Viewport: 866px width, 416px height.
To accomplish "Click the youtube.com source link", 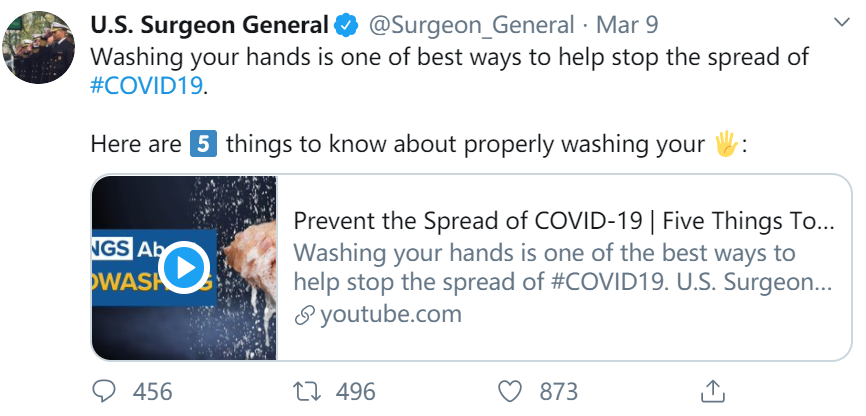I will (x=390, y=315).
